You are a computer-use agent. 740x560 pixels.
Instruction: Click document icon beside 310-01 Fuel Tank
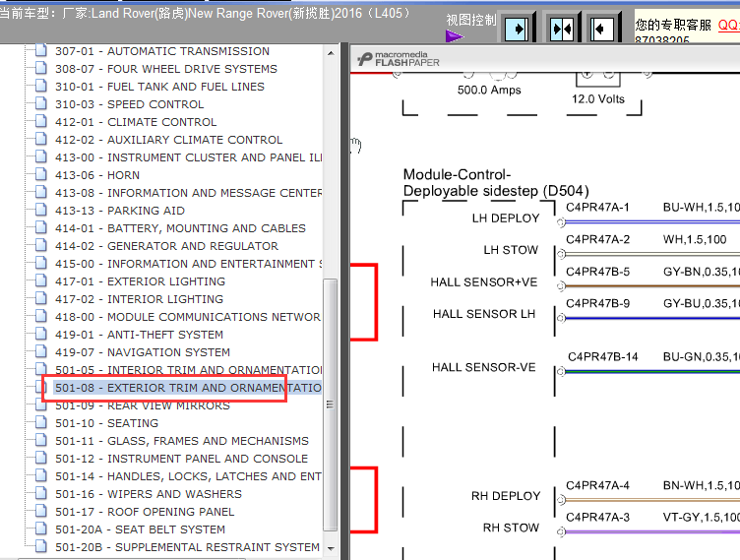tap(41, 86)
